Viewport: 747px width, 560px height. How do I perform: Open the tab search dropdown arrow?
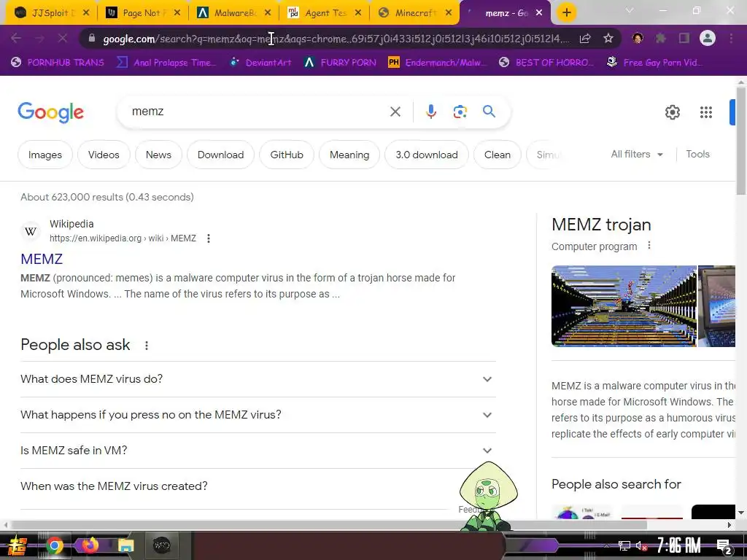click(629, 10)
